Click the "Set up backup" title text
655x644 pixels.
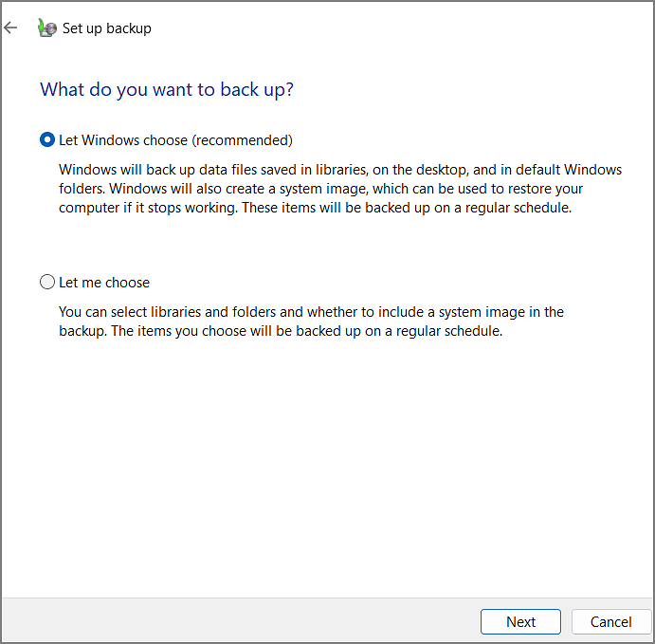tap(107, 28)
